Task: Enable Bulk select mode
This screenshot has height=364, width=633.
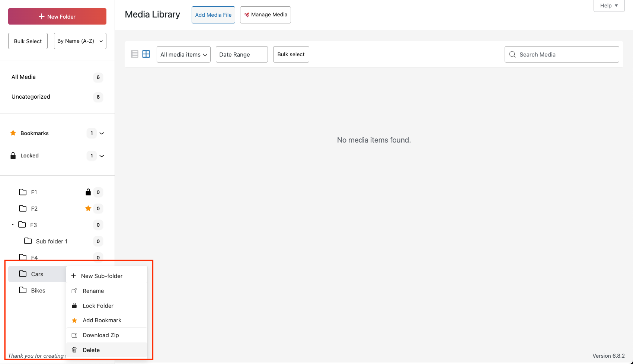Action: click(291, 54)
